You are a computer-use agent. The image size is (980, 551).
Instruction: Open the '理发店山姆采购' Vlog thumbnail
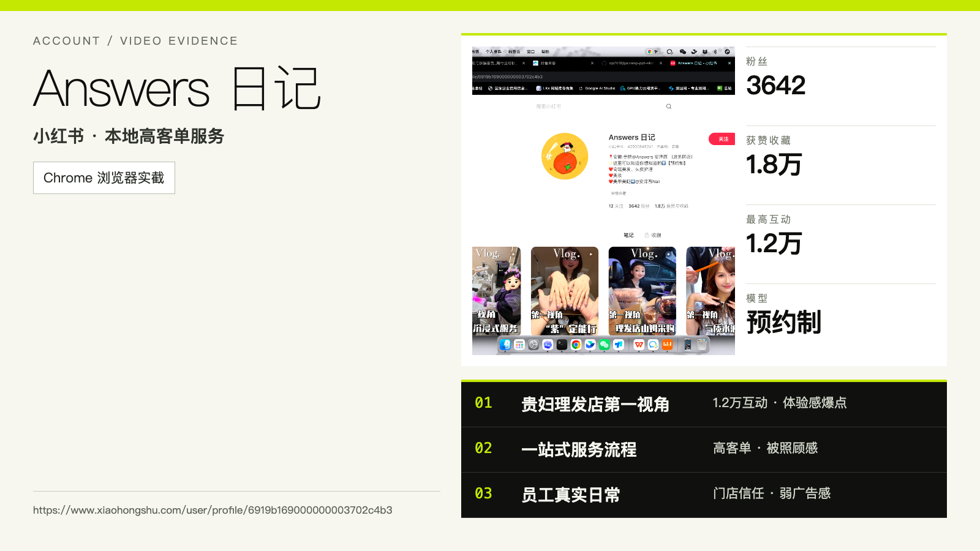pos(643,291)
